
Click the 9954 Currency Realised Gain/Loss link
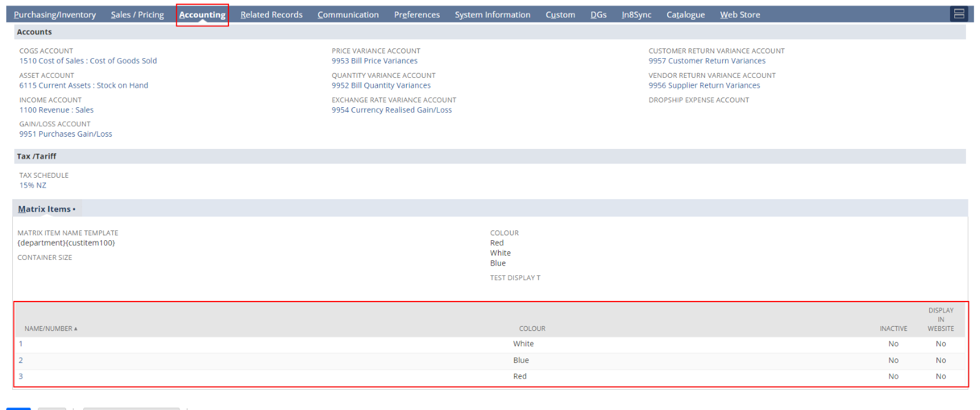coord(391,110)
